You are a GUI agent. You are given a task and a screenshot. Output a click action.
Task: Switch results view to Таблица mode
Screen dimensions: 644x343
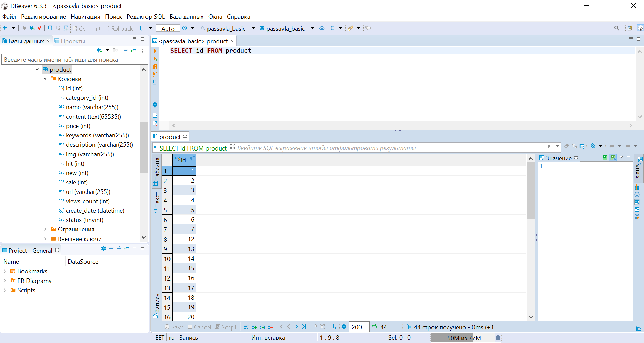pyautogui.click(x=157, y=171)
